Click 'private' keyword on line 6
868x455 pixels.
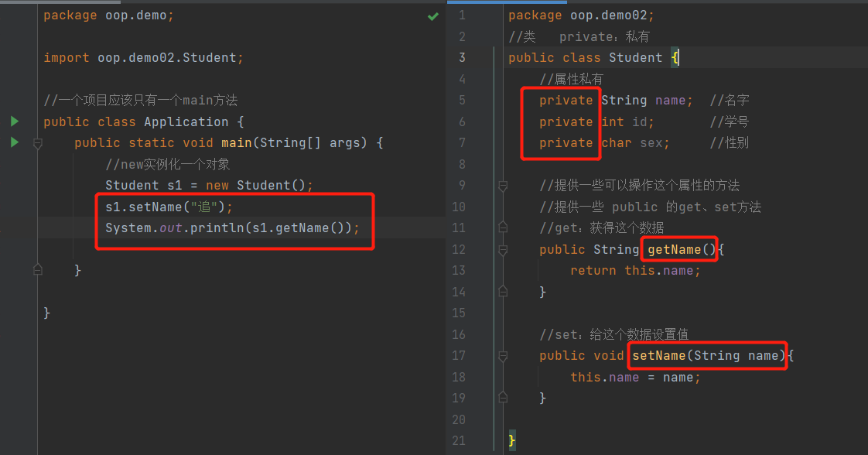tap(566, 121)
